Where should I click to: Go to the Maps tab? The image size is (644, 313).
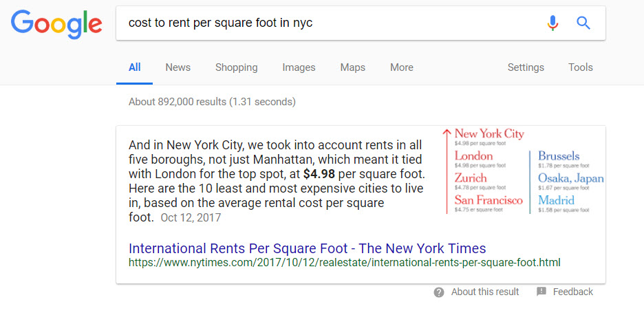(352, 67)
